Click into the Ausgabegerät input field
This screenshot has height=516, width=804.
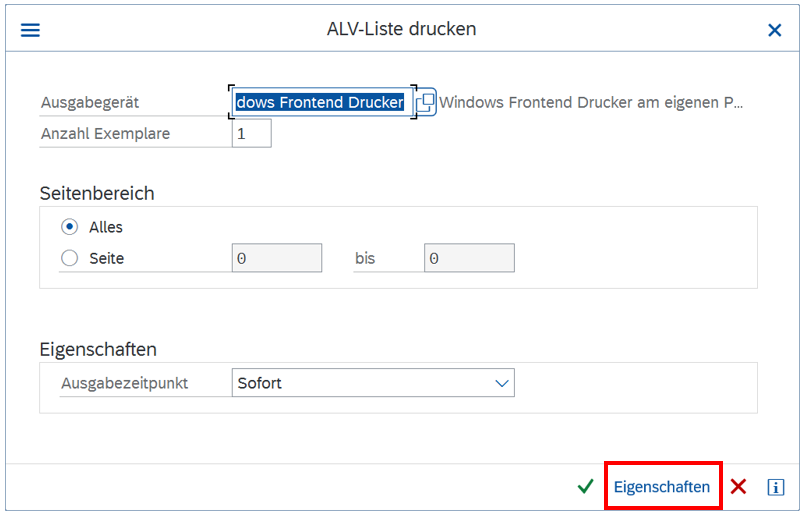tap(320, 102)
